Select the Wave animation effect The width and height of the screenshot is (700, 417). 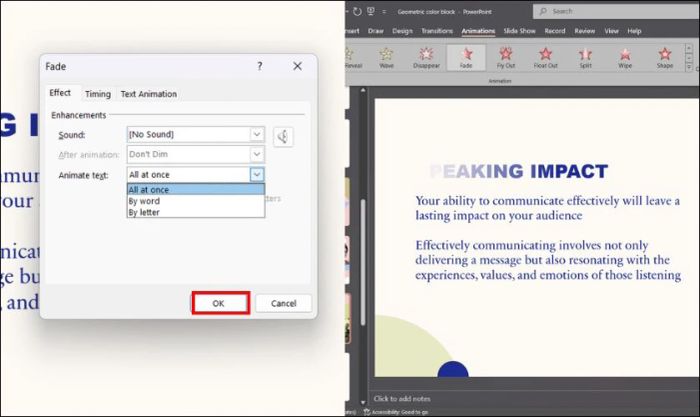coord(387,58)
